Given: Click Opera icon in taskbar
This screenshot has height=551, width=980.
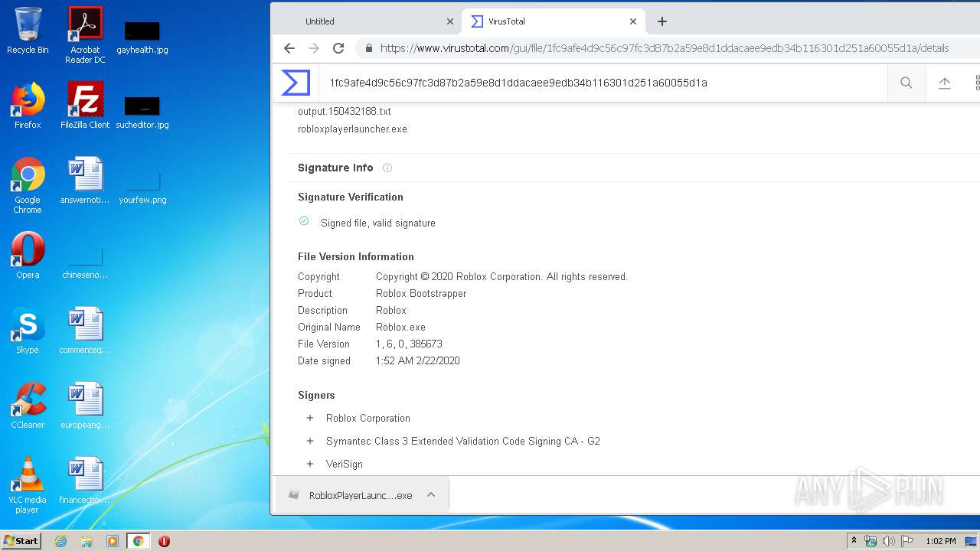Looking at the screenshot, I should [164, 541].
